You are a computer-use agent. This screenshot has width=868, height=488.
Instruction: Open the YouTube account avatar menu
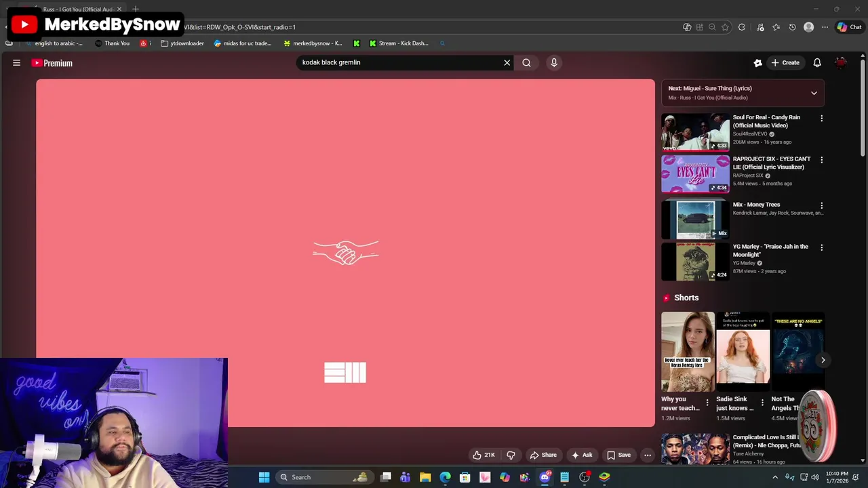click(841, 62)
